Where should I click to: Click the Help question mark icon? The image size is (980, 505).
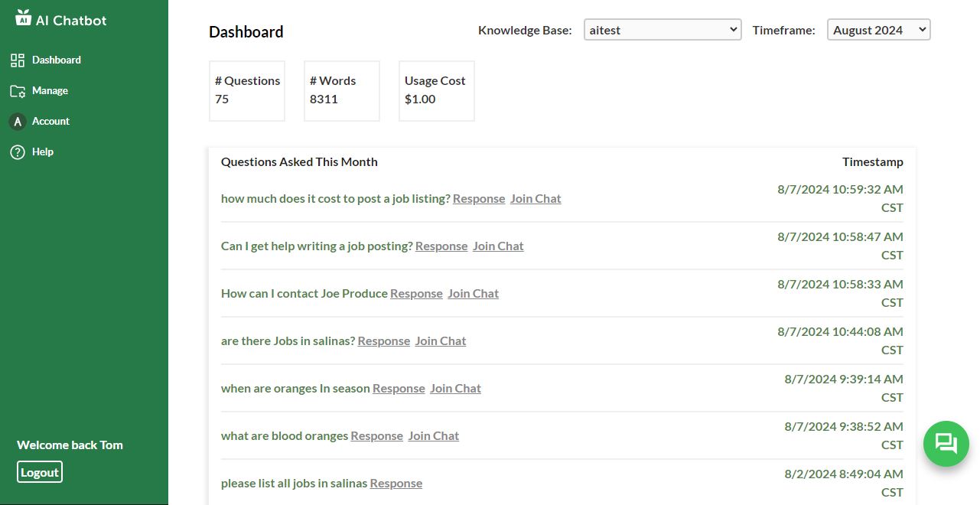(18, 152)
